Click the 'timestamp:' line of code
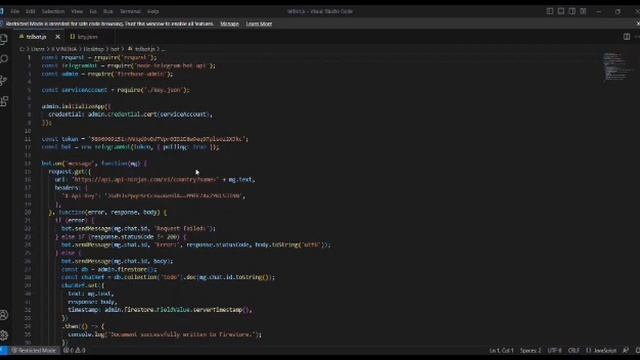640x360 pixels. [x=160, y=310]
